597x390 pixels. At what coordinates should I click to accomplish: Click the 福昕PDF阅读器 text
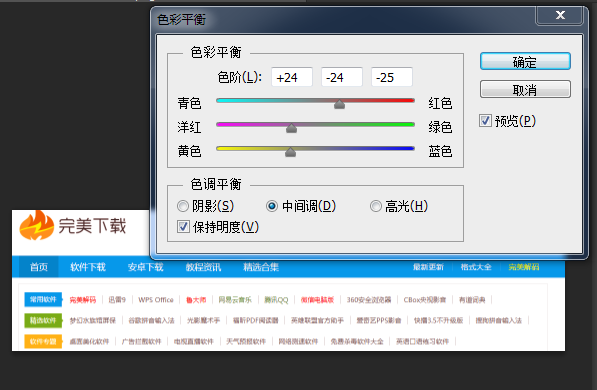255,320
